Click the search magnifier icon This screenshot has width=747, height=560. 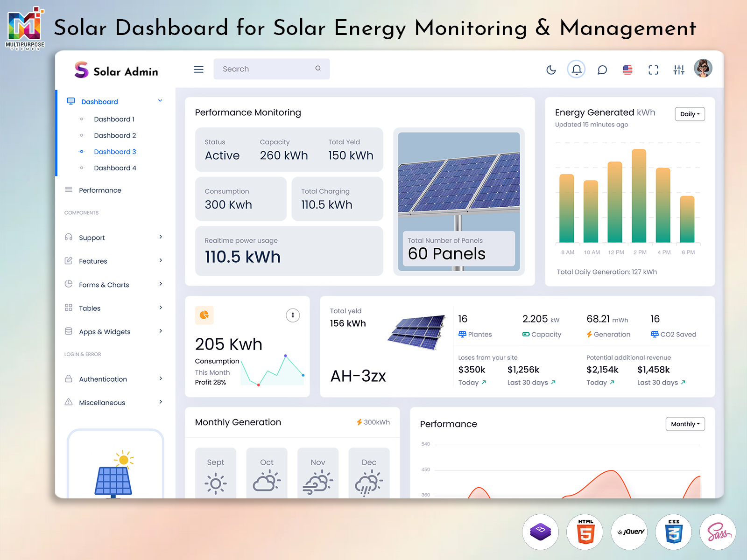tap(318, 69)
